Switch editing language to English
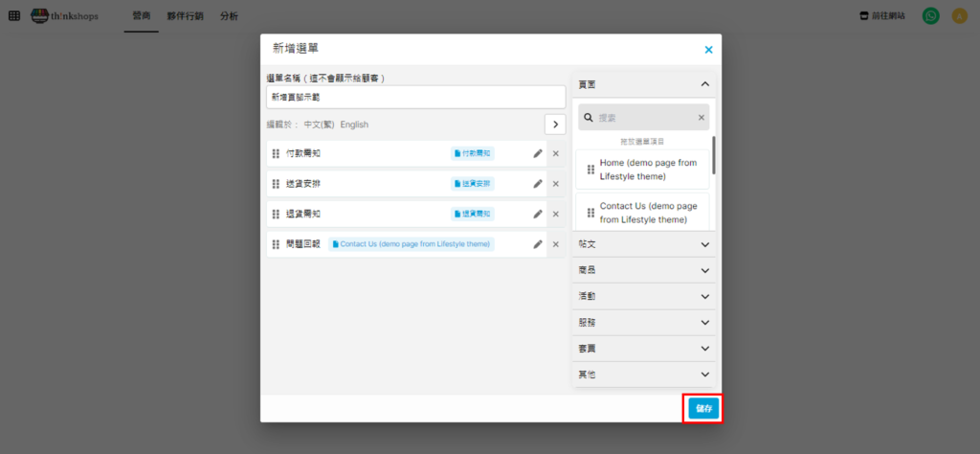 [354, 125]
